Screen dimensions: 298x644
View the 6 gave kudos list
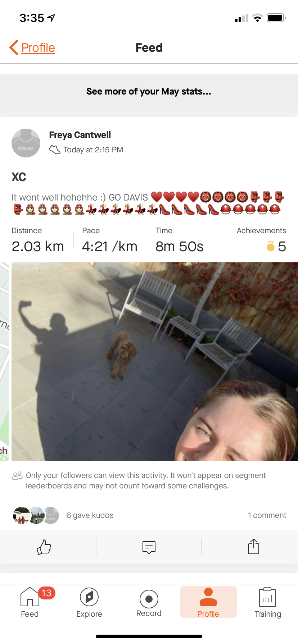pos(90,515)
